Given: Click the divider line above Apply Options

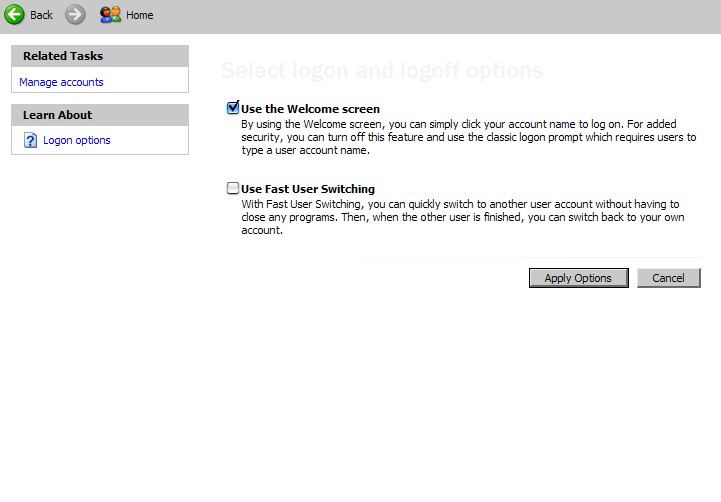Looking at the screenshot, I should pos(530,257).
